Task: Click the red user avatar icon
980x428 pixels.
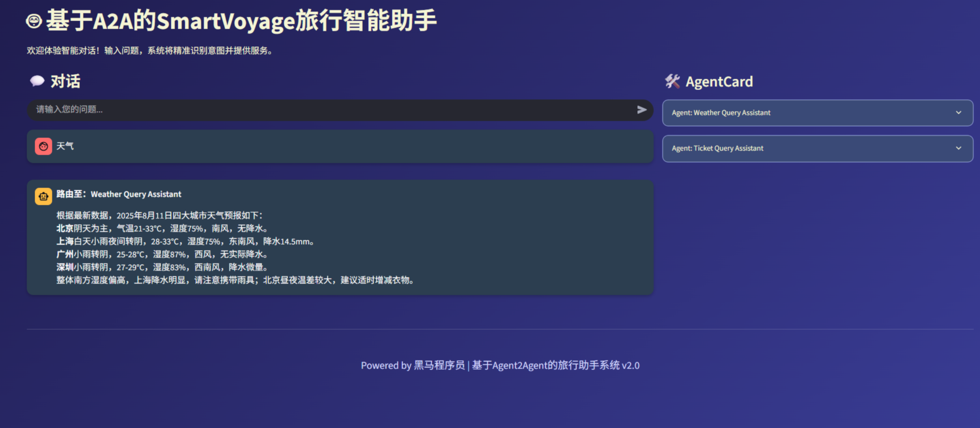Action: 43,146
